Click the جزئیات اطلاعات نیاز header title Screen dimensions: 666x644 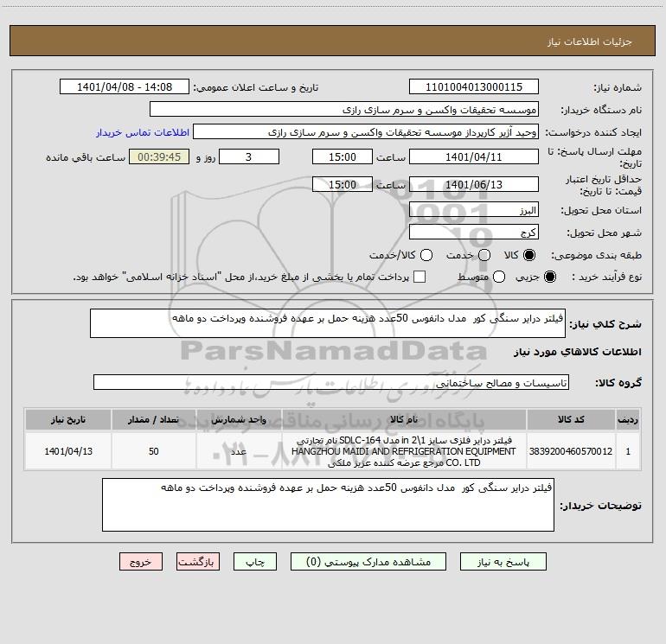[x=590, y=41]
